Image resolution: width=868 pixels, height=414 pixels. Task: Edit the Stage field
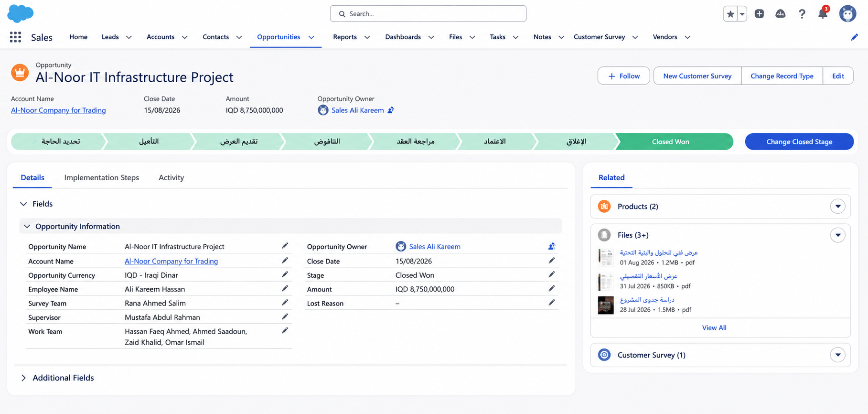coord(552,274)
